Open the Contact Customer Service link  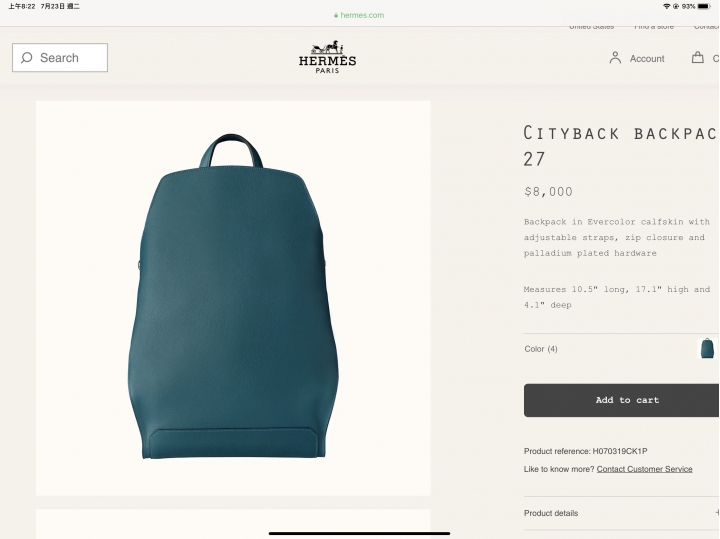pos(644,469)
